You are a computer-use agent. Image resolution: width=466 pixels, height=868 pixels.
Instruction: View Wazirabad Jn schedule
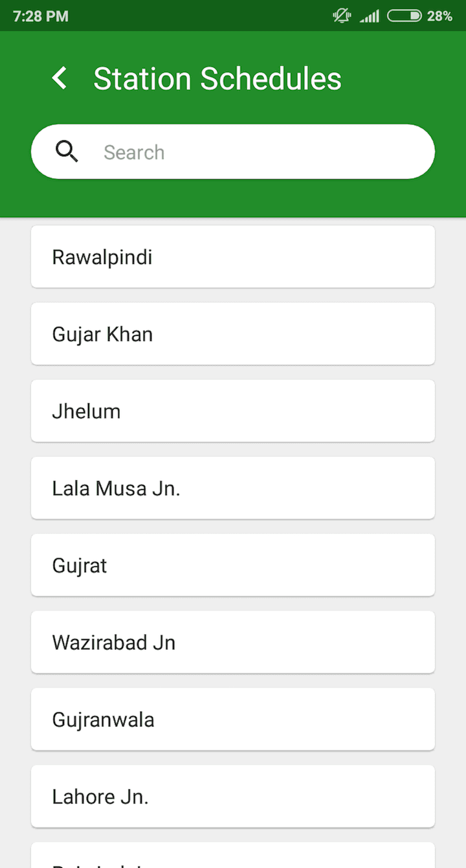coord(233,642)
